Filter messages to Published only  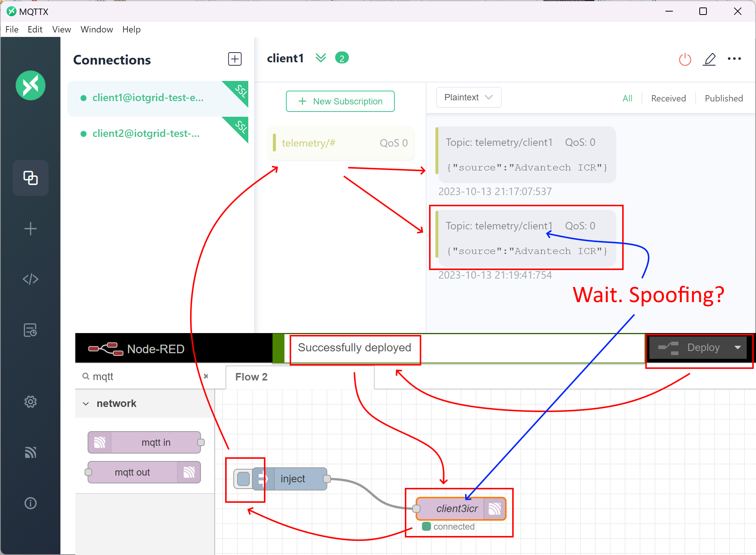(x=724, y=98)
